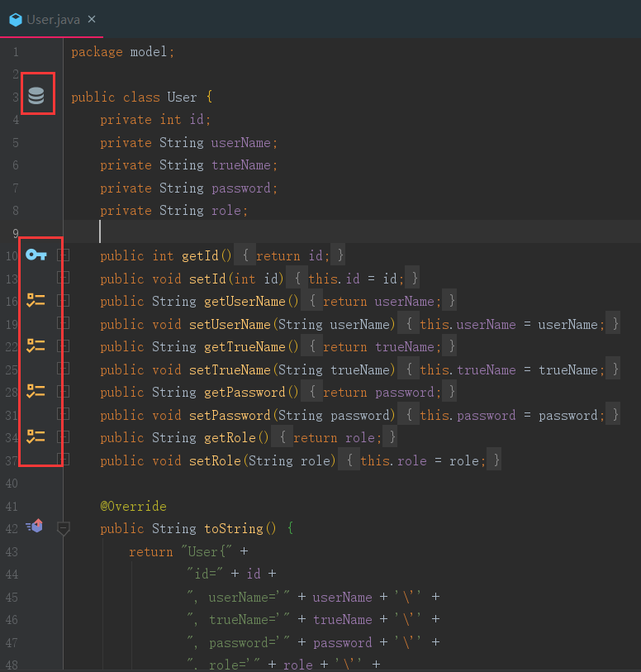This screenshot has height=672, width=641.
Task: Click the gutter icon beside getRole
Action: point(36,436)
